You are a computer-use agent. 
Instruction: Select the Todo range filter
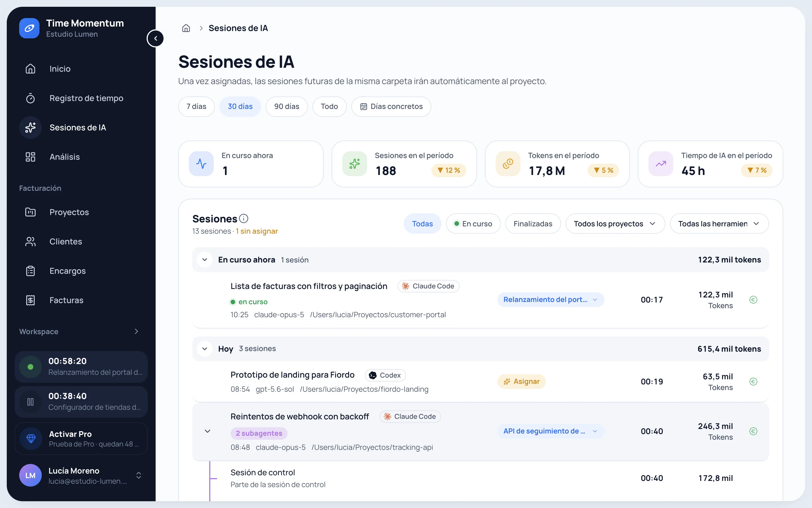click(x=329, y=106)
